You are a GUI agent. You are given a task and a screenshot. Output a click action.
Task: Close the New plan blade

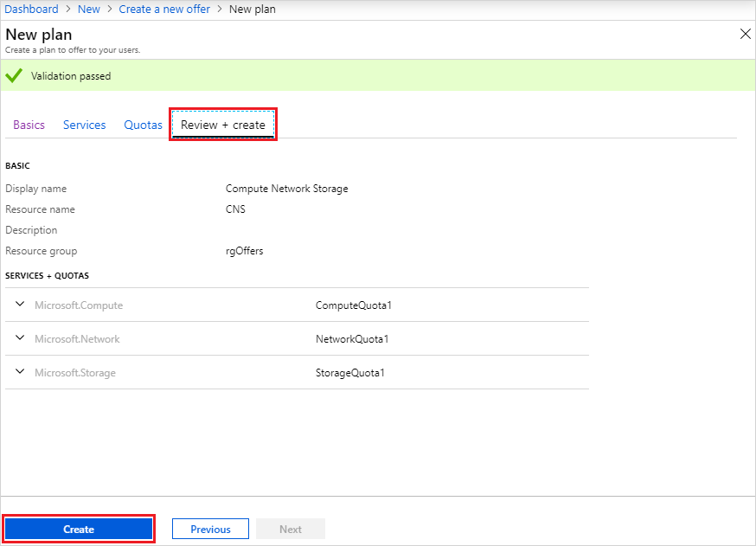pyautogui.click(x=745, y=34)
